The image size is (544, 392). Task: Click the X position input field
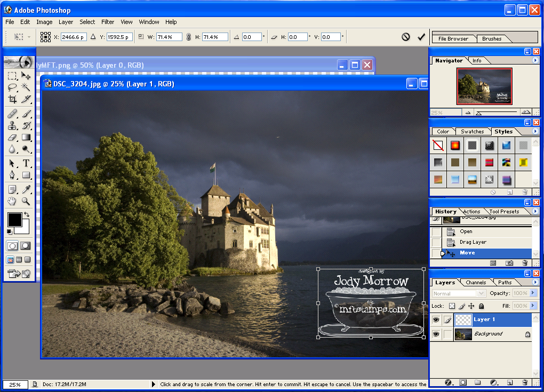tap(73, 37)
